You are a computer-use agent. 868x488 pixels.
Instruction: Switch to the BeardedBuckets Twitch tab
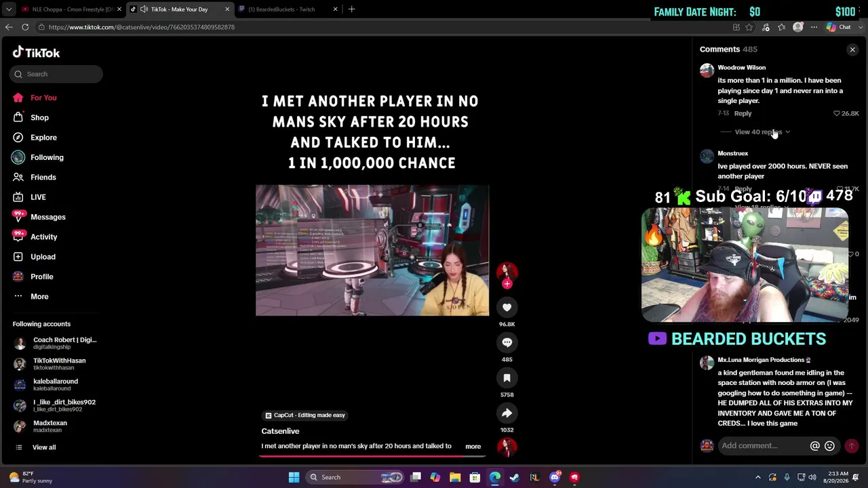pos(288,9)
